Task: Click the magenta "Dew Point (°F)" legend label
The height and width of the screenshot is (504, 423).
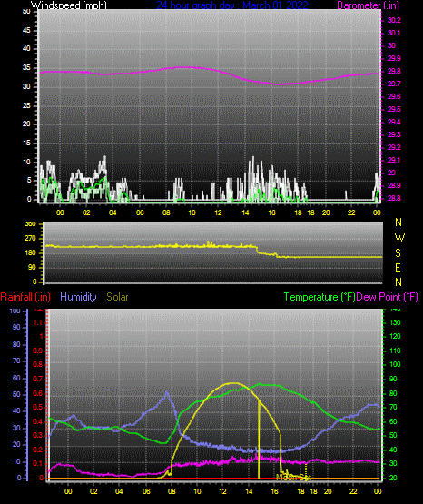Action: click(x=388, y=297)
